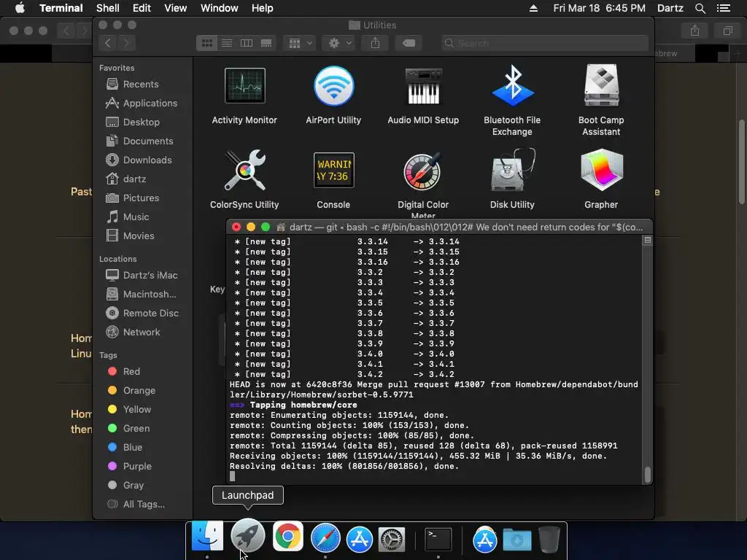
Task: Open the Help menu
Action: click(x=262, y=8)
